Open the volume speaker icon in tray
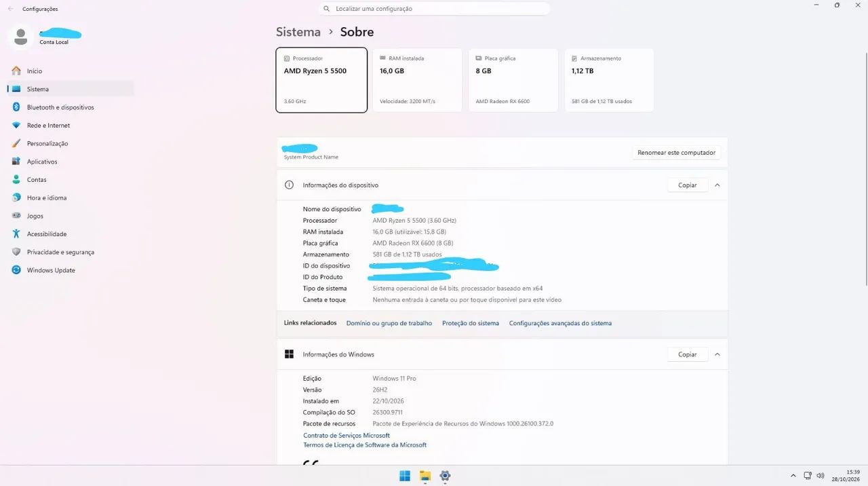This screenshot has width=868, height=486. pos(821,476)
